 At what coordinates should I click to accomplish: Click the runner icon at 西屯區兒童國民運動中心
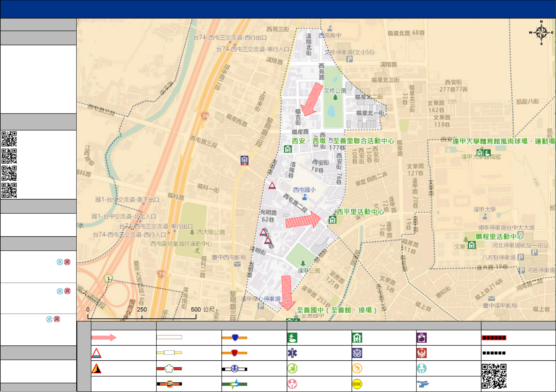click(x=197, y=250)
